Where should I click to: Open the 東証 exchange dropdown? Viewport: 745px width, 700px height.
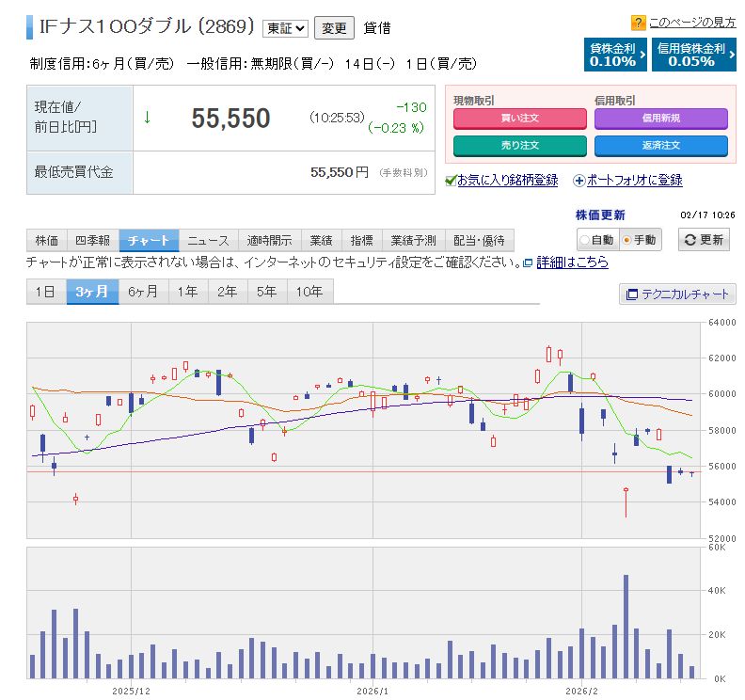(x=286, y=28)
